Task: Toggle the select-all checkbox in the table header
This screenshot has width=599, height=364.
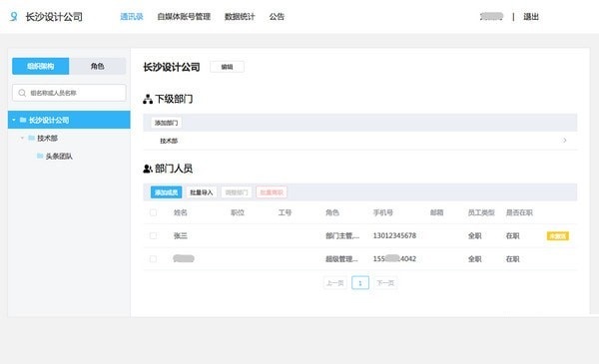Action: (153, 212)
